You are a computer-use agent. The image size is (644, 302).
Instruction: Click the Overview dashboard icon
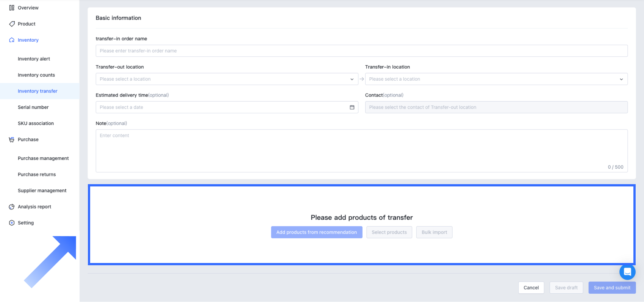pyautogui.click(x=12, y=8)
